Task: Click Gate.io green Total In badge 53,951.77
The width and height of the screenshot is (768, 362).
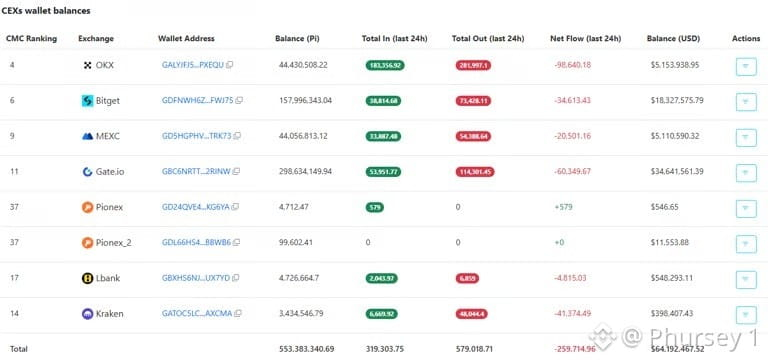Action: click(x=384, y=172)
